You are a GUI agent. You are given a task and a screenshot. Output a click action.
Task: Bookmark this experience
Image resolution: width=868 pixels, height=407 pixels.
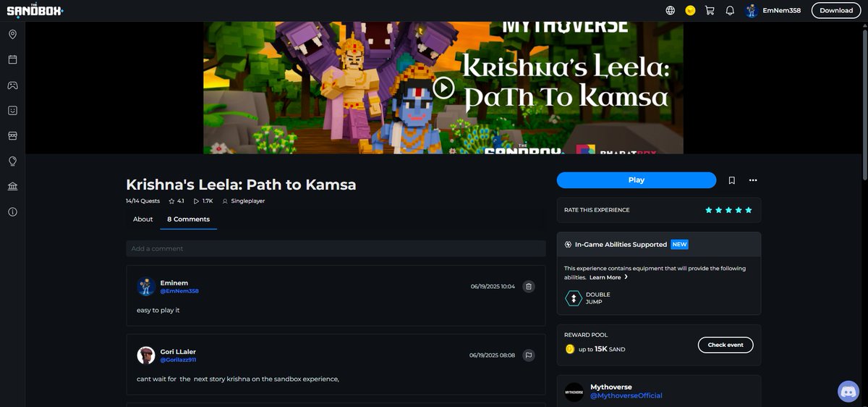click(x=732, y=180)
